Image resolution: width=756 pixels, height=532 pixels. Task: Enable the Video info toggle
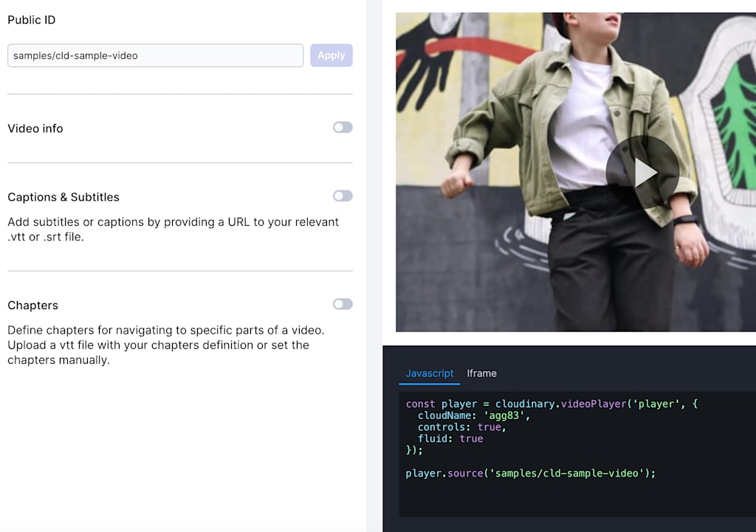pyautogui.click(x=343, y=127)
